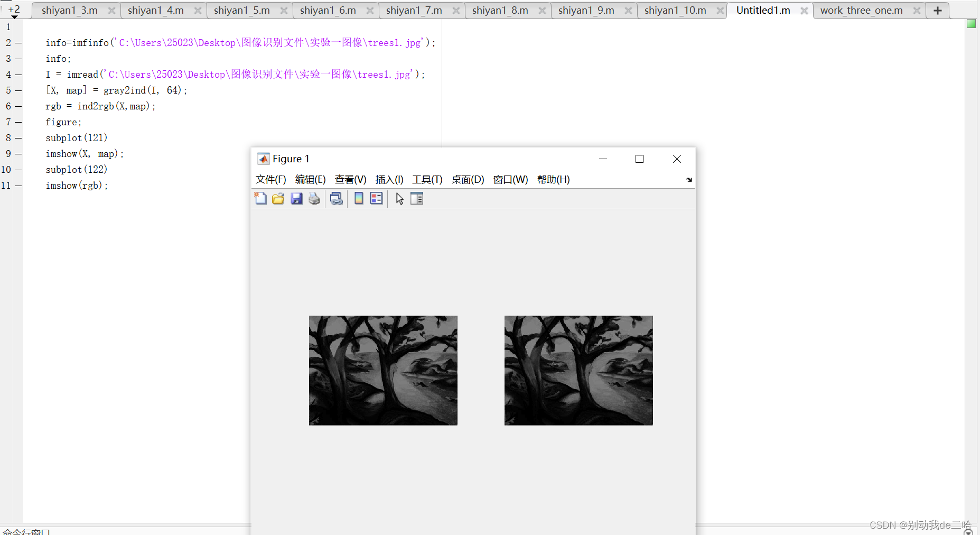
Task: Open the 查看(V) menu in Figure 1
Action: (x=351, y=180)
